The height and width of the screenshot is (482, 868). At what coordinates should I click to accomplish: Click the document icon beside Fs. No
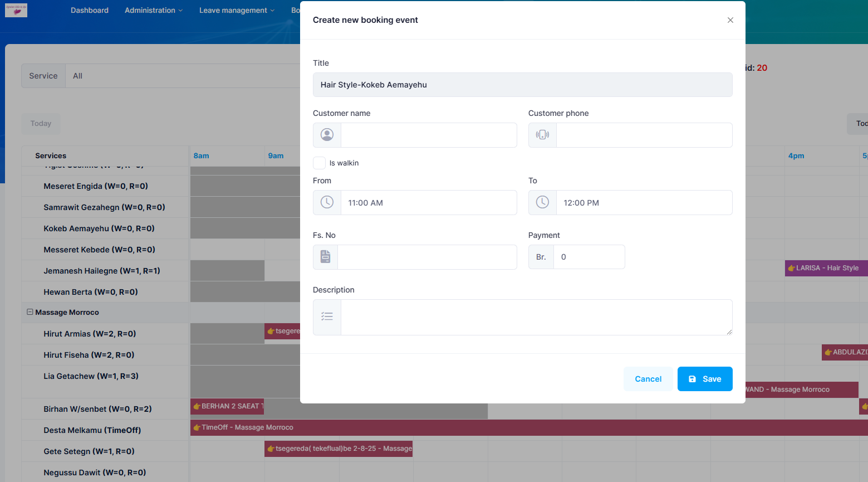pyautogui.click(x=326, y=257)
